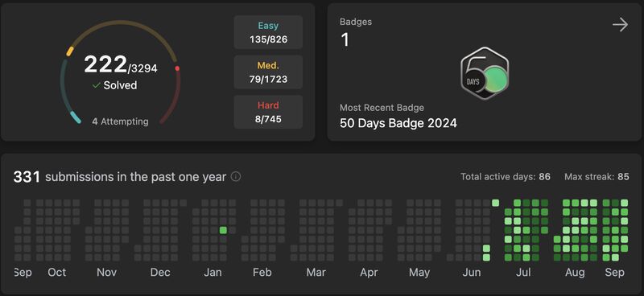This screenshot has width=644, height=296.
Task: Click the Badges heading text
Action: [356, 22]
